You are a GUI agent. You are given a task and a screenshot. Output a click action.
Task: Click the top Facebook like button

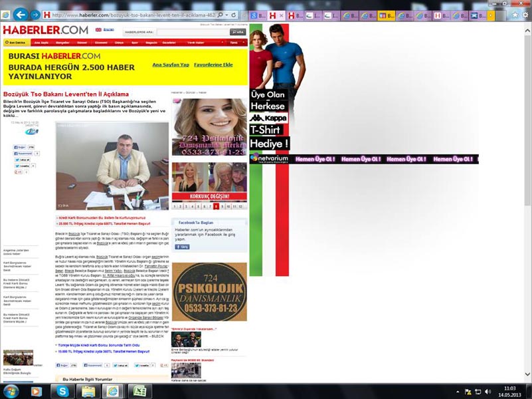tap(20, 148)
